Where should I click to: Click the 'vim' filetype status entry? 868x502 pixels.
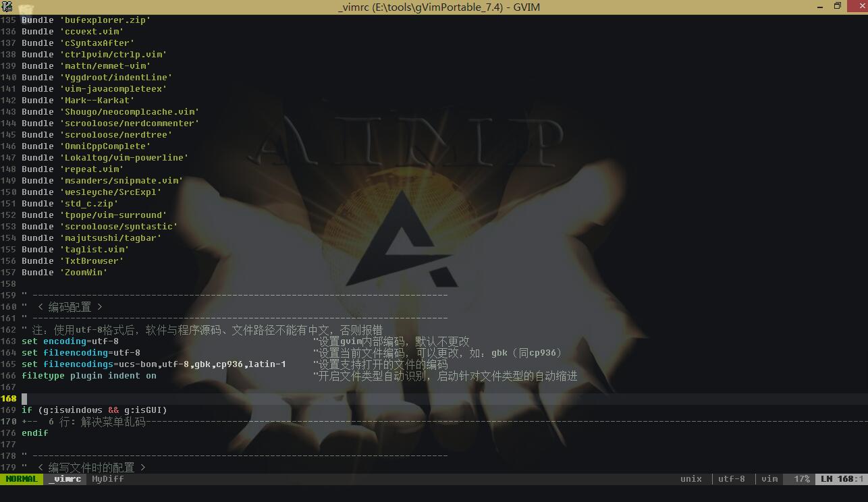[x=769, y=479]
